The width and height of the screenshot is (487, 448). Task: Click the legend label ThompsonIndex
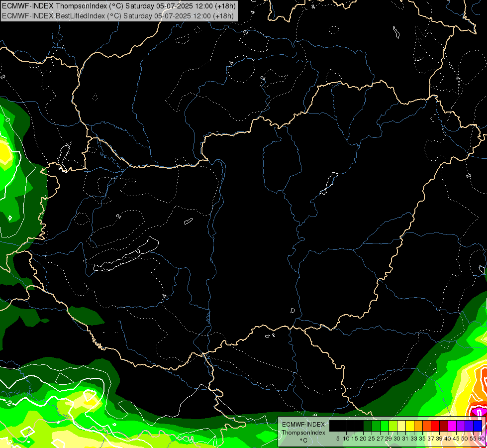(x=303, y=433)
